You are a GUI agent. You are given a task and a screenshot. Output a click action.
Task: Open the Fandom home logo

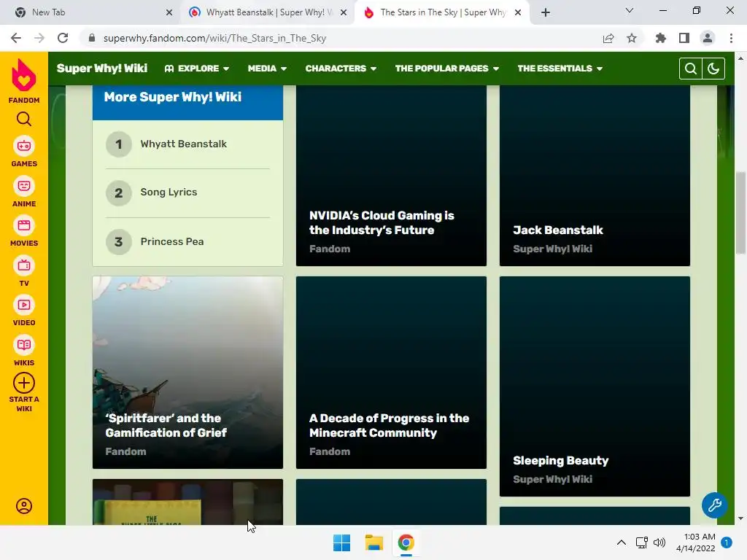[x=24, y=81]
